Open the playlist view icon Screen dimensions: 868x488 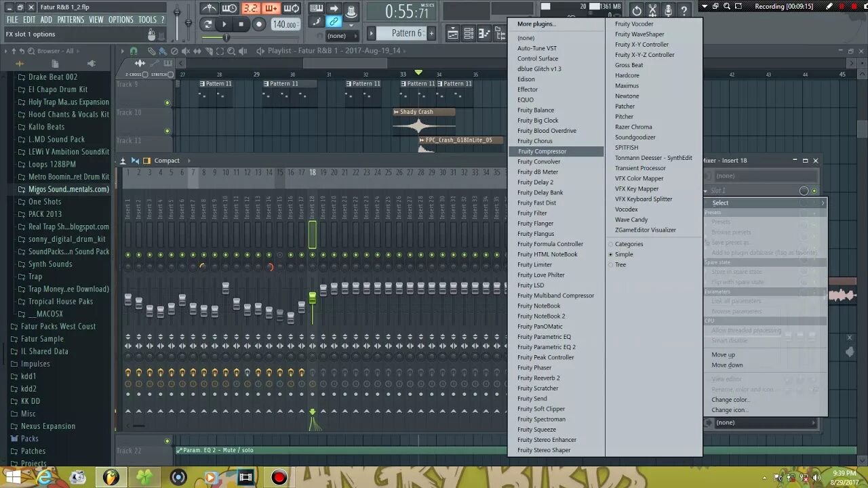(x=453, y=33)
